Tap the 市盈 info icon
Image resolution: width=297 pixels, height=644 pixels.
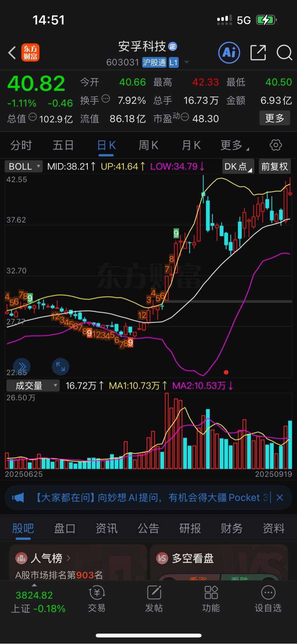point(184,117)
